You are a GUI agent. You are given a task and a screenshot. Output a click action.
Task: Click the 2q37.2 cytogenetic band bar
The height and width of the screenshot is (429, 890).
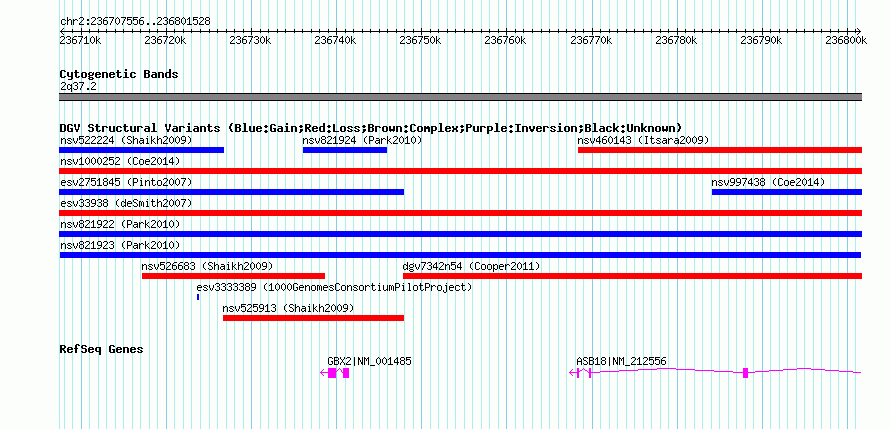(460, 97)
